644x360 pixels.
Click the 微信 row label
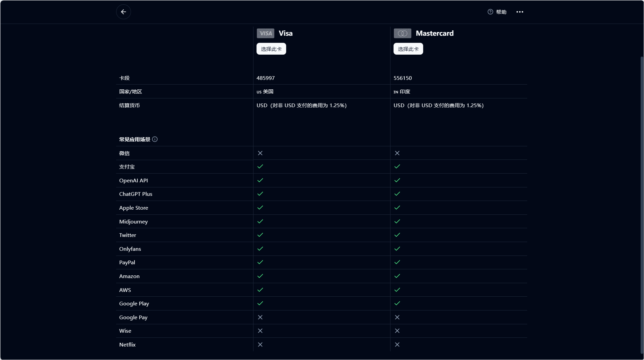click(x=125, y=153)
